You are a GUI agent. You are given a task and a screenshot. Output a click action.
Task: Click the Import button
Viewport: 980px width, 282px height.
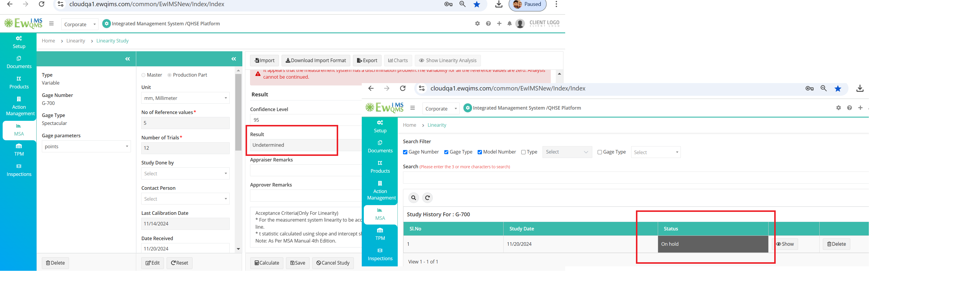pyautogui.click(x=264, y=60)
